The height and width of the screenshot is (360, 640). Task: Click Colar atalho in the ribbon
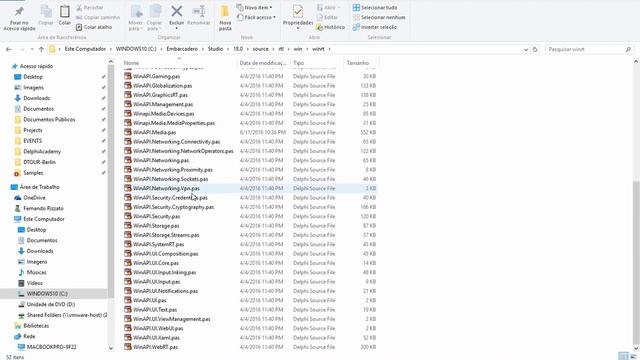(94, 27)
